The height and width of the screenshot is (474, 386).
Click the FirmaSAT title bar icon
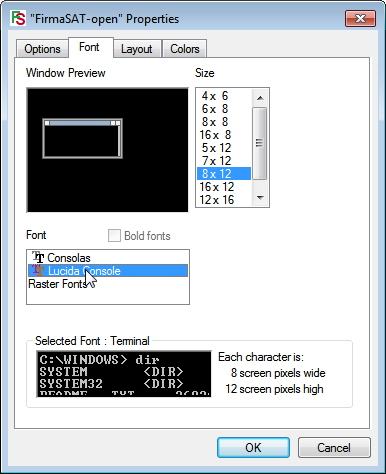[18, 18]
